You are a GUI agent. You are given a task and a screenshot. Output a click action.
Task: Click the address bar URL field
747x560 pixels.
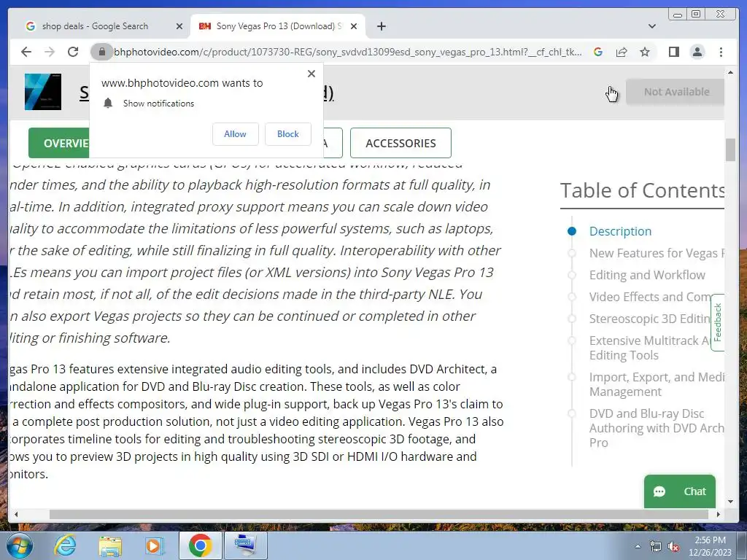[x=348, y=52]
